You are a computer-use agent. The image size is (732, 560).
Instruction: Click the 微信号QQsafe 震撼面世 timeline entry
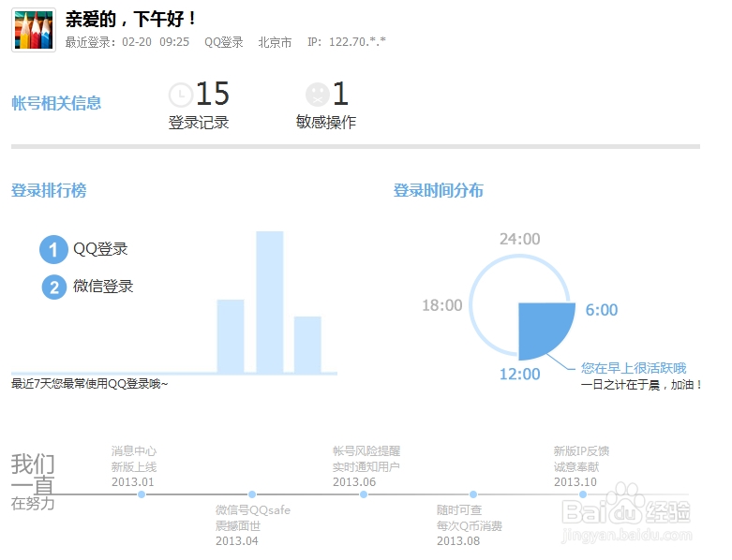tap(252, 525)
